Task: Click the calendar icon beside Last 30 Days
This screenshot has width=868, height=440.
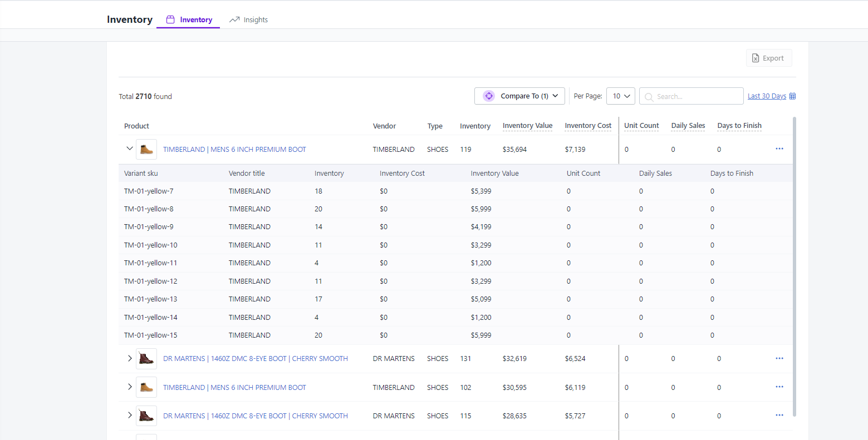Action: pyautogui.click(x=793, y=96)
